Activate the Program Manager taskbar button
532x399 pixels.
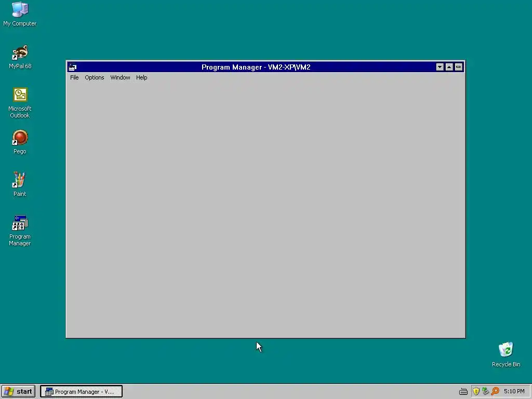81,392
